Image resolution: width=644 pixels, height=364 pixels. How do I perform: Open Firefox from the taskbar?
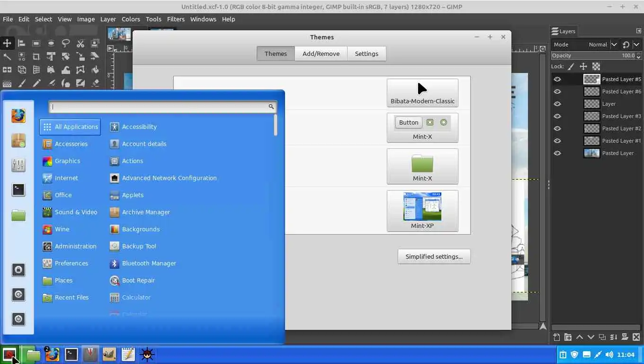pos(52,354)
